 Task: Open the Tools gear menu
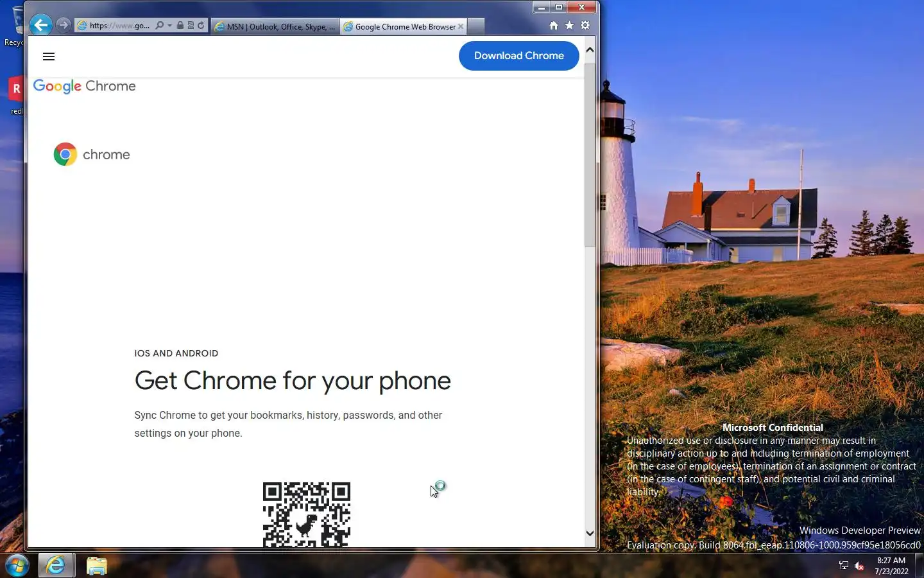click(585, 26)
